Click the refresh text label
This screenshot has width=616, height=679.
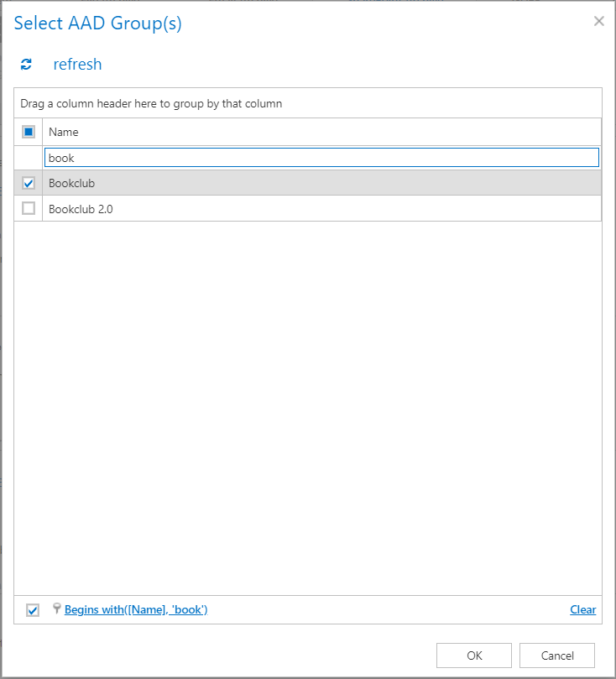(x=77, y=65)
